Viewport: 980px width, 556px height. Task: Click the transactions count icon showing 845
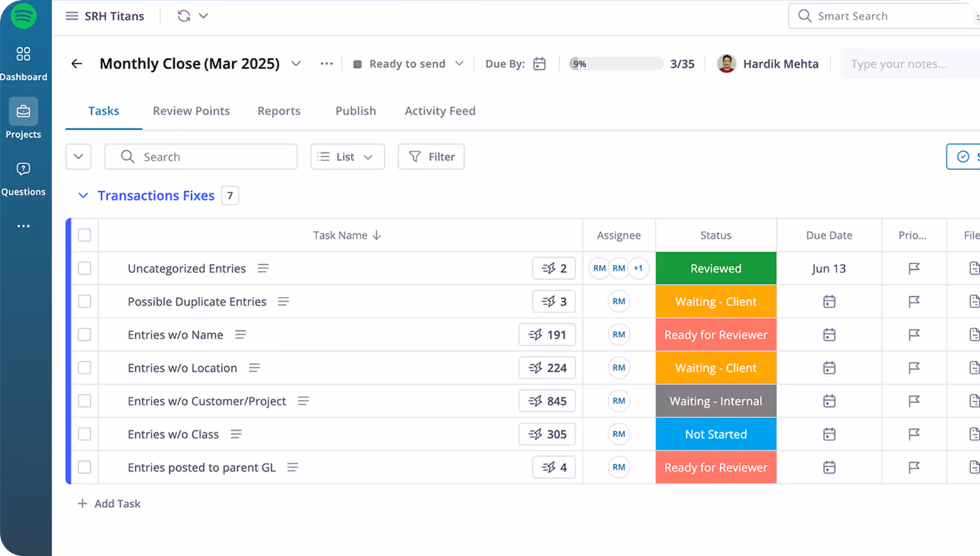(547, 401)
